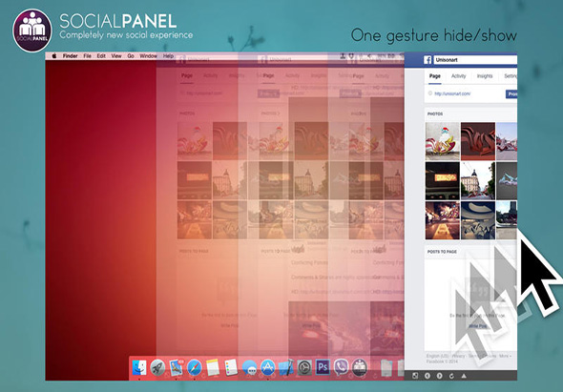Click the blue Promote button
Screen dimensions: 563x392
point(511,94)
